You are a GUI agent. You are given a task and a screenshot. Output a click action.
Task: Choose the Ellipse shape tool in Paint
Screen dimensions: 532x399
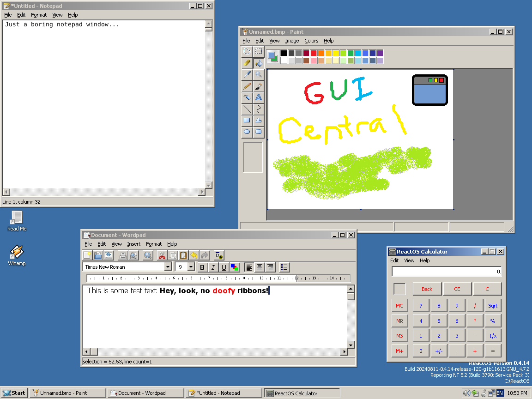click(247, 132)
